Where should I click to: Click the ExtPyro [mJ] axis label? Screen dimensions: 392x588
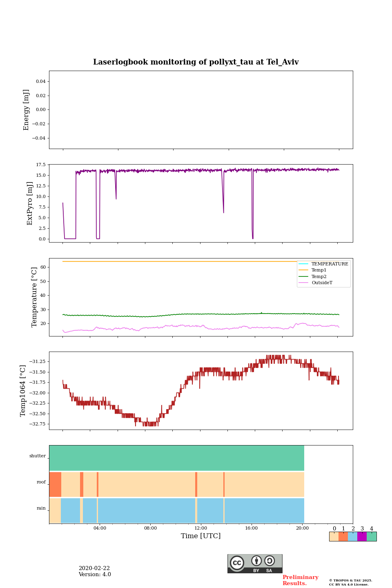click(29, 203)
